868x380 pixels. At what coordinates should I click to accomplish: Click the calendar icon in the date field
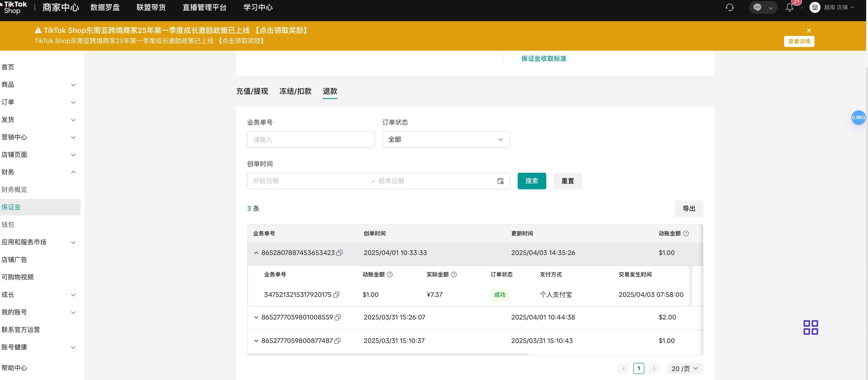click(500, 181)
